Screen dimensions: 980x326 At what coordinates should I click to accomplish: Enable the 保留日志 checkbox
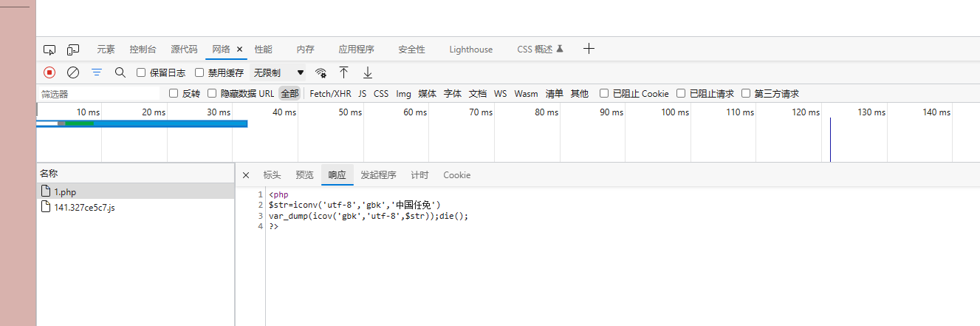point(142,72)
